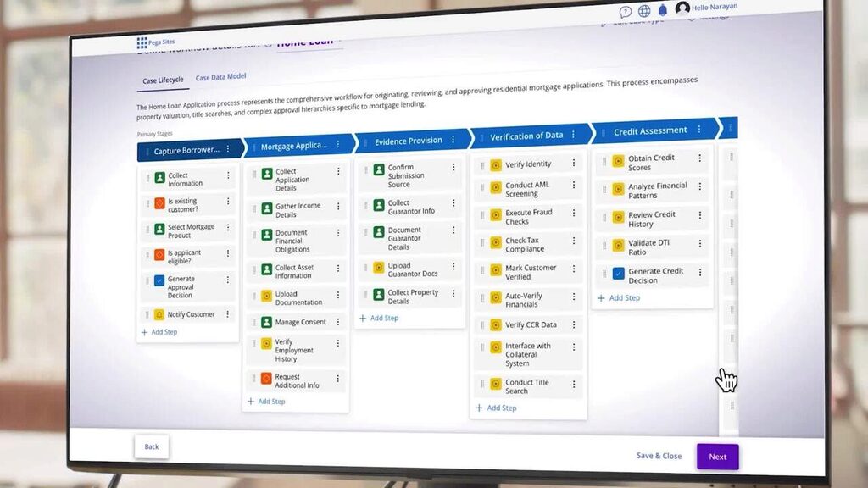Open Verification of Data stage options menu
This screenshot has width=868, height=488.
click(x=574, y=135)
